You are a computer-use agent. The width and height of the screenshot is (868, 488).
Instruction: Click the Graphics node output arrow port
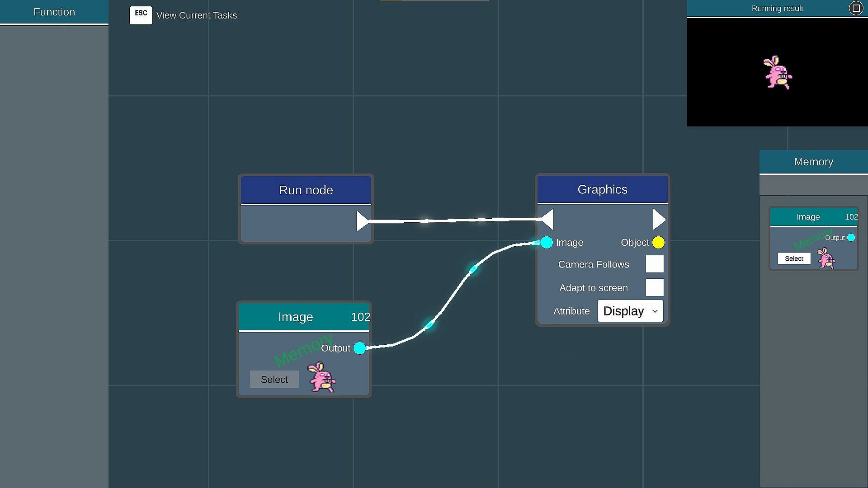tap(659, 220)
